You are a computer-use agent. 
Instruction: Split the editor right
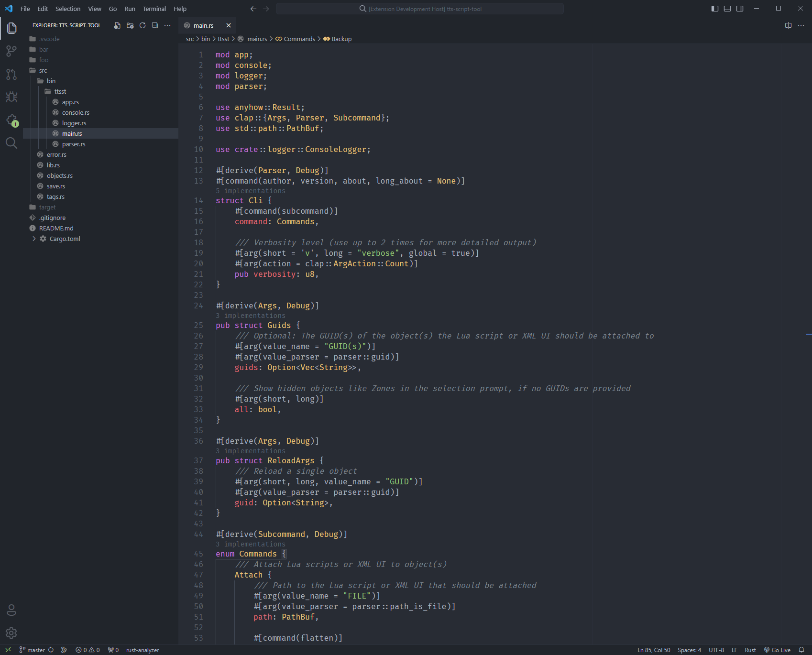point(789,25)
